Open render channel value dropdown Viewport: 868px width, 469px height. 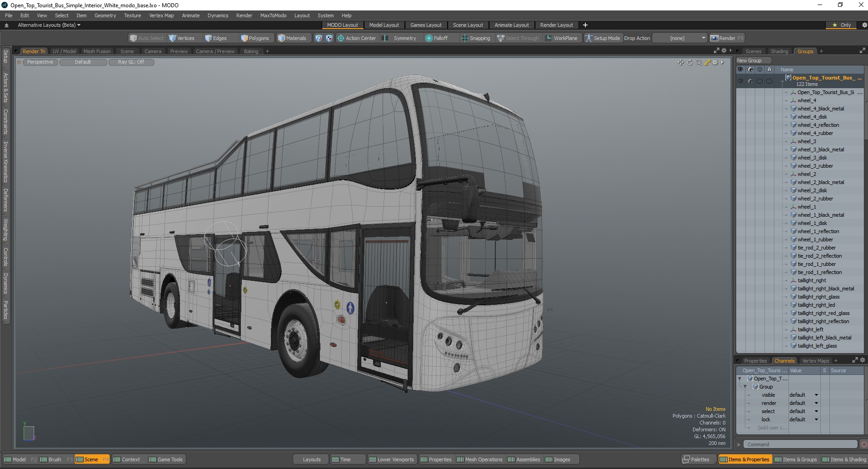click(x=803, y=403)
